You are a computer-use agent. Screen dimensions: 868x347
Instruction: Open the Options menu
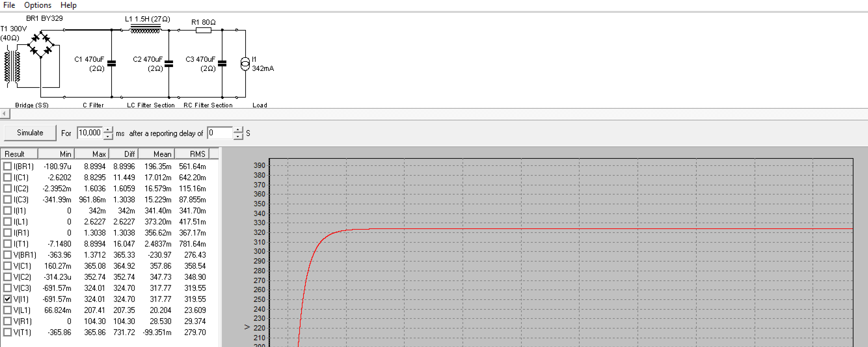[38, 5]
